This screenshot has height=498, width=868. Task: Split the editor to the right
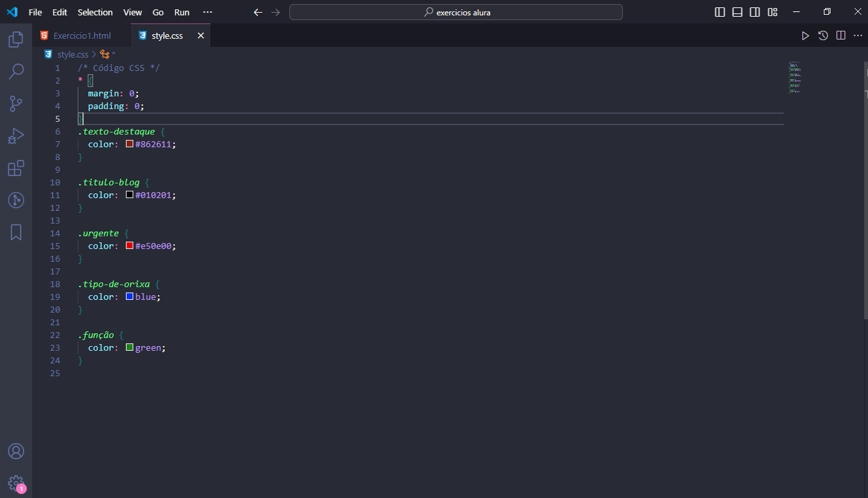tap(841, 35)
